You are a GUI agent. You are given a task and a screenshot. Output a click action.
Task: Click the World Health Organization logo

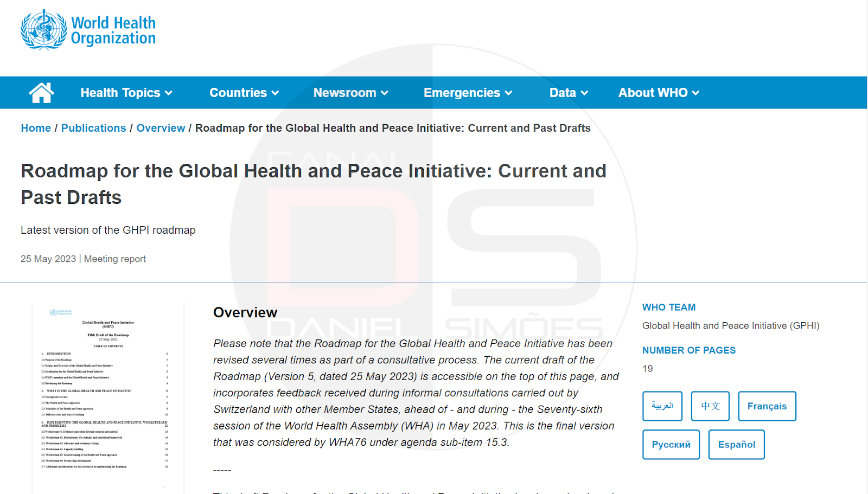88,30
